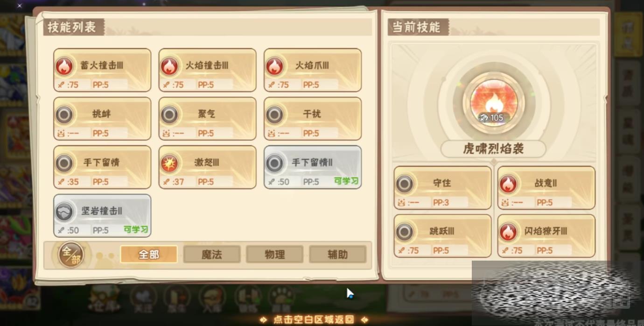Click the round 全部 badge icon
Image resolution: width=644 pixels, height=326 pixels.
71,255
